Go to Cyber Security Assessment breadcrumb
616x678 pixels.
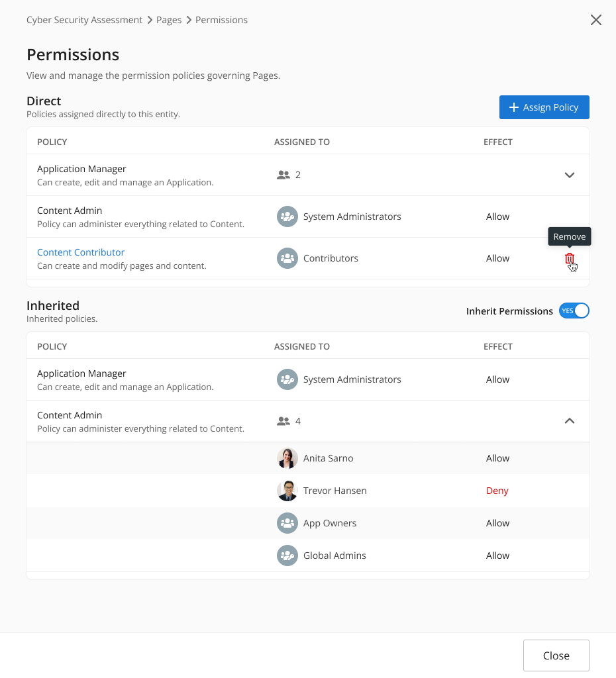point(84,20)
